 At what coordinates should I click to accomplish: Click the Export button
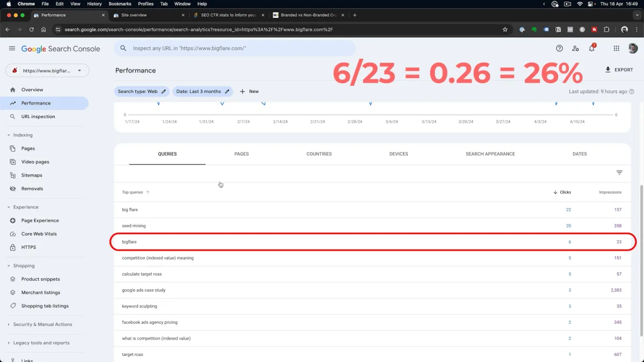(x=619, y=70)
